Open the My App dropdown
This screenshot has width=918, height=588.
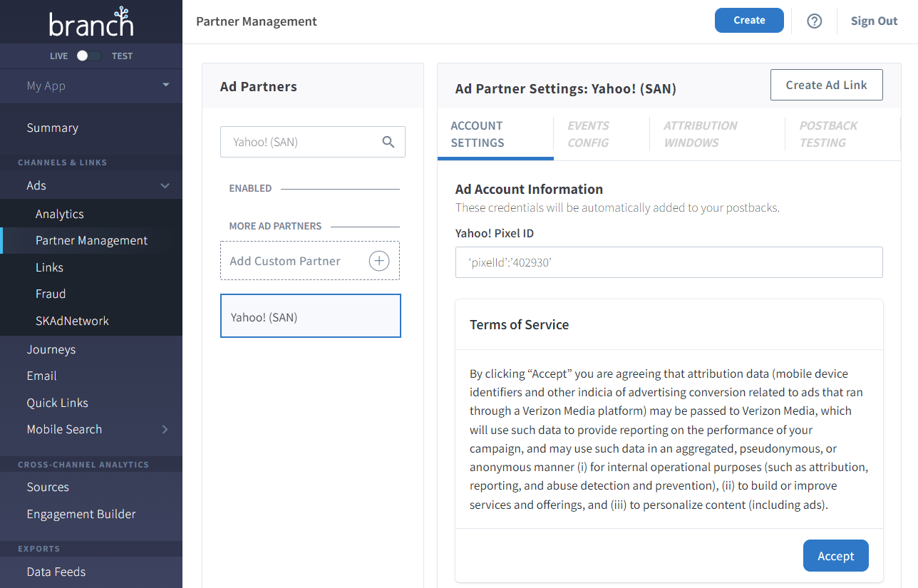pos(91,86)
